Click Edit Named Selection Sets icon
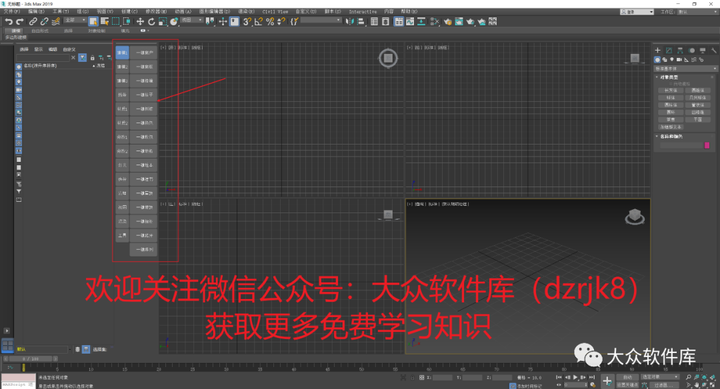The image size is (720, 389). point(294,21)
